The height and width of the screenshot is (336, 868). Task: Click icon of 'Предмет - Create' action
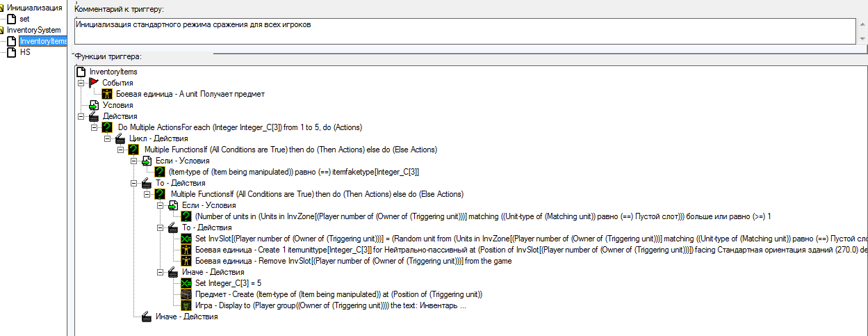pyautogui.click(x=187, y=294)
